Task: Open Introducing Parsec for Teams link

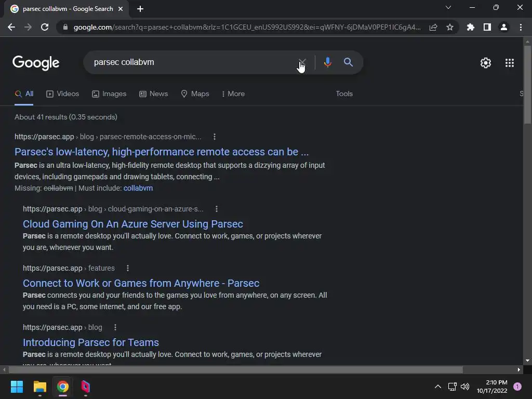Action: 90,343
